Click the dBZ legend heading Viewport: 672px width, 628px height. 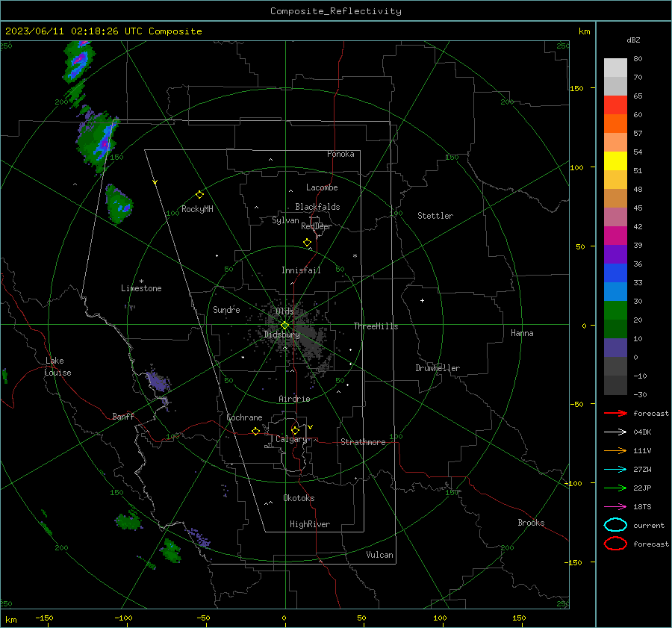click(x=633, y=40)
